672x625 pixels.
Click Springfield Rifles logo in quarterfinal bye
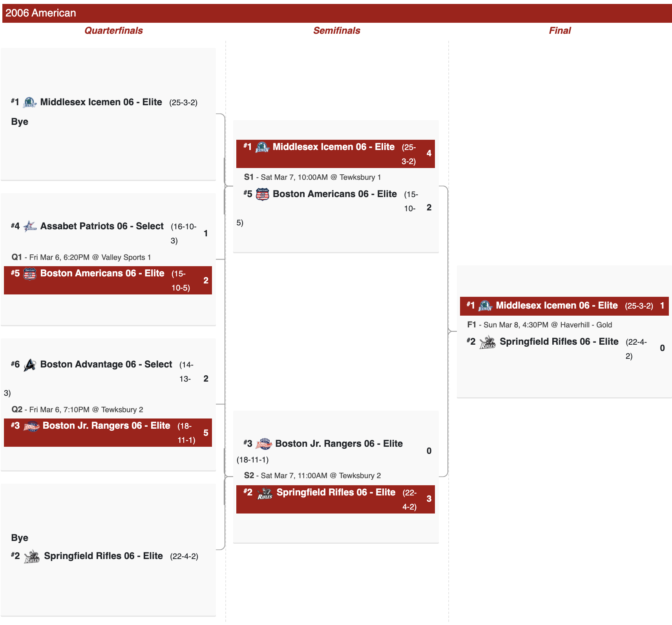32,556
